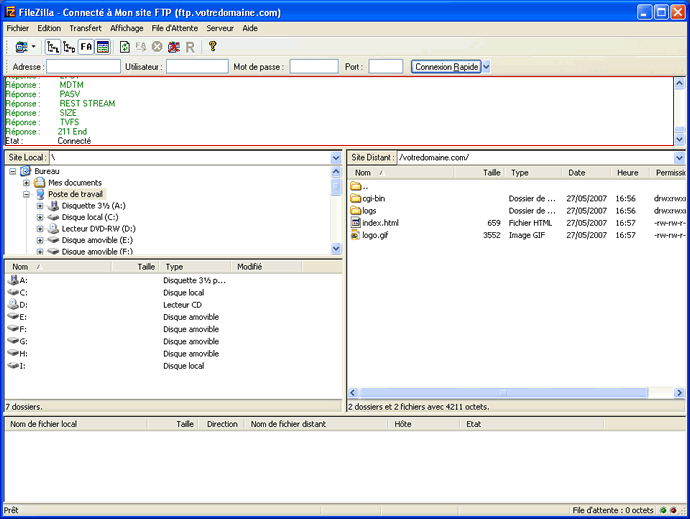
Task: Click the help question mark icon
Action: [212, 47]
